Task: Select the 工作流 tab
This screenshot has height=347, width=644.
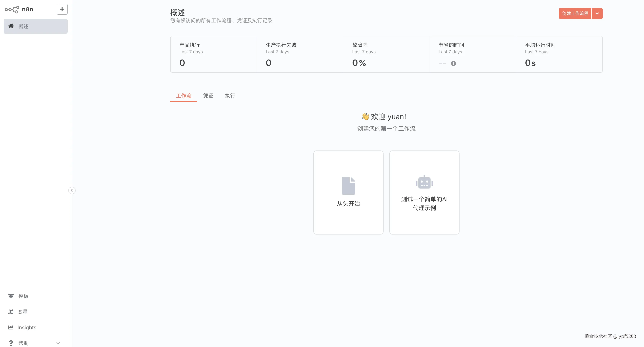Action: click(184, 96)
